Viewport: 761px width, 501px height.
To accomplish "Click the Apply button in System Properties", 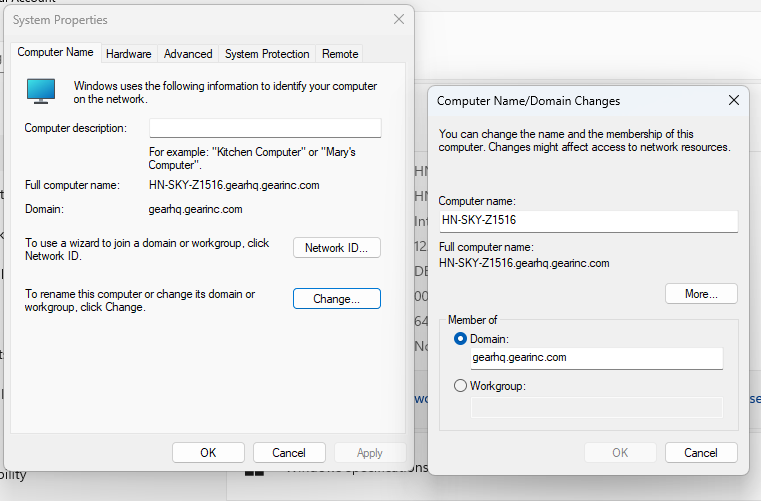I will click(x=369, y=453).
